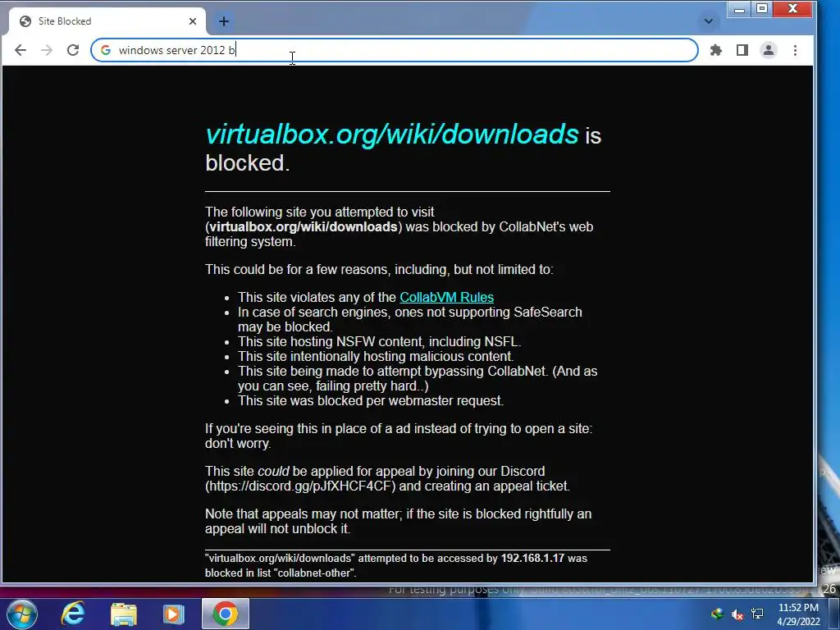Open the Chrome profile avatar
Viewport: 840px width, 630px height.
point(768,50)
